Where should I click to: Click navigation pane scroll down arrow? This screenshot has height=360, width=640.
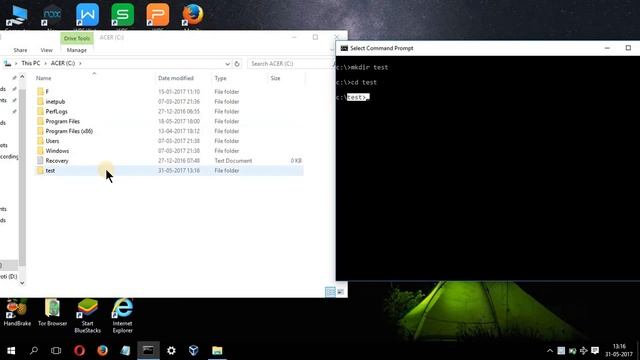point(22,282)
